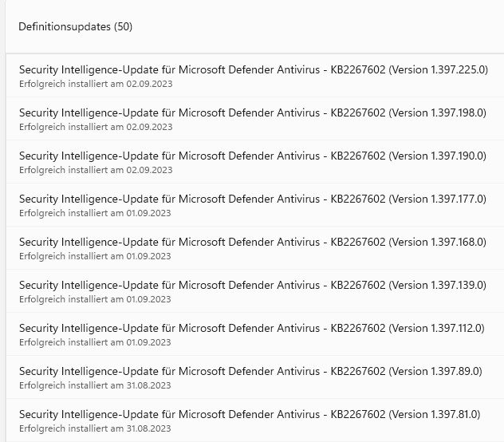Click install date line below version 1.397.168.0
This screenshot has width=504, height=442.
pos(95,256)
